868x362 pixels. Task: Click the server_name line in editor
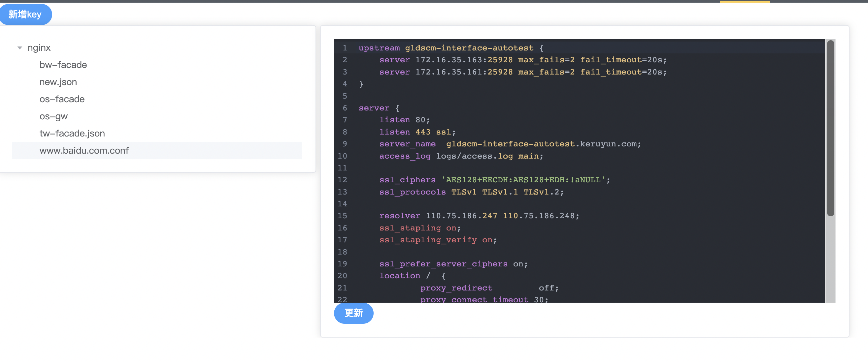[x=510, y=144]
